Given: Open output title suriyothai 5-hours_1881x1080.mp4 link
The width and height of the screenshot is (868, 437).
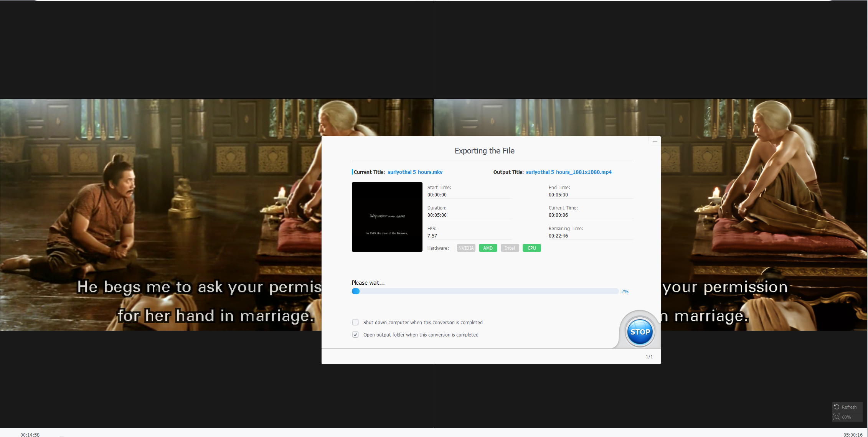Looking at the screenshot, I should [x=568, y=172].
